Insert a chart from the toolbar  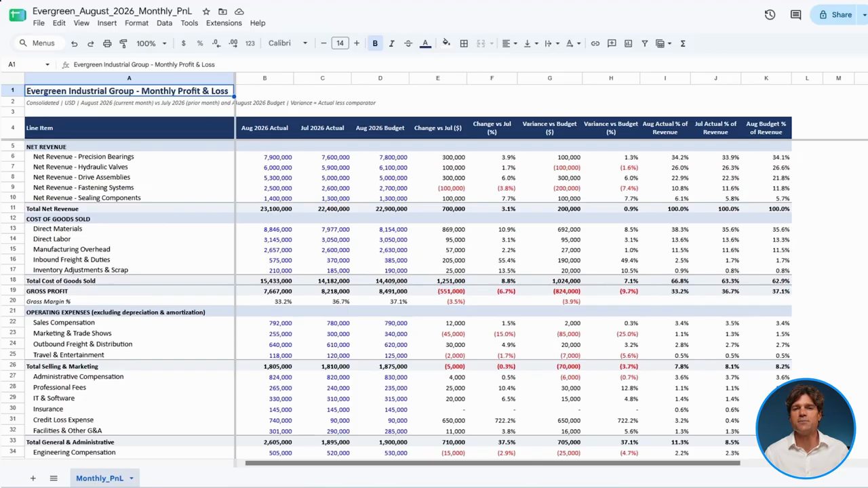click(x=628, y=43)
